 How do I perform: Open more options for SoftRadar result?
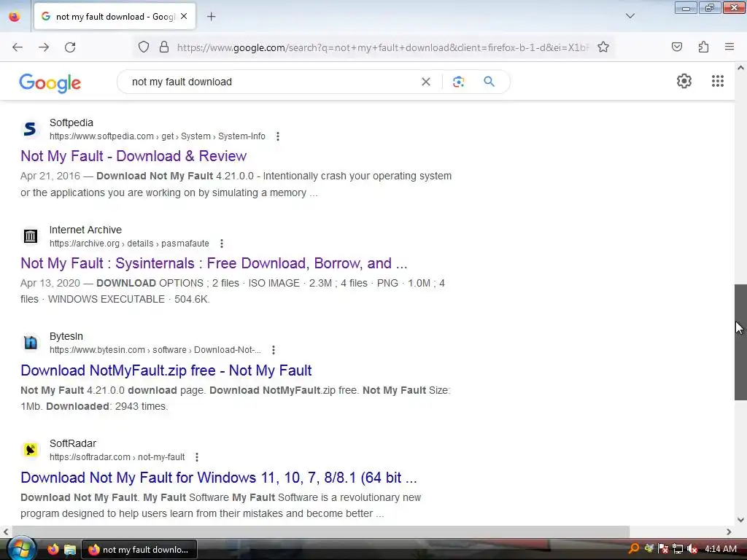tap(197, 457)
